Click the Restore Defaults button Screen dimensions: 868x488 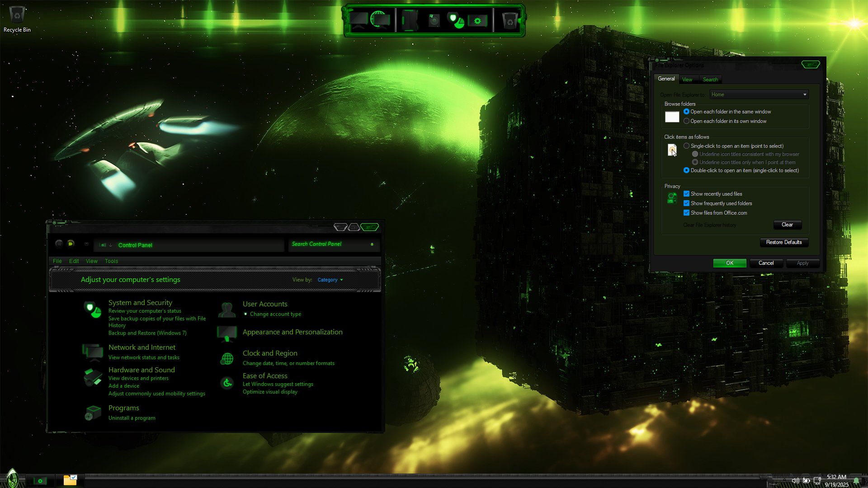783,242
